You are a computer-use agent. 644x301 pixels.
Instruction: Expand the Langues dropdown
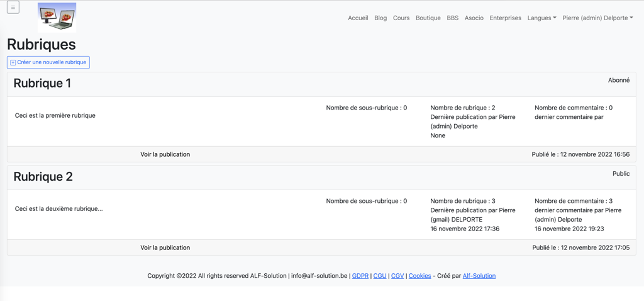click(541, 18)
